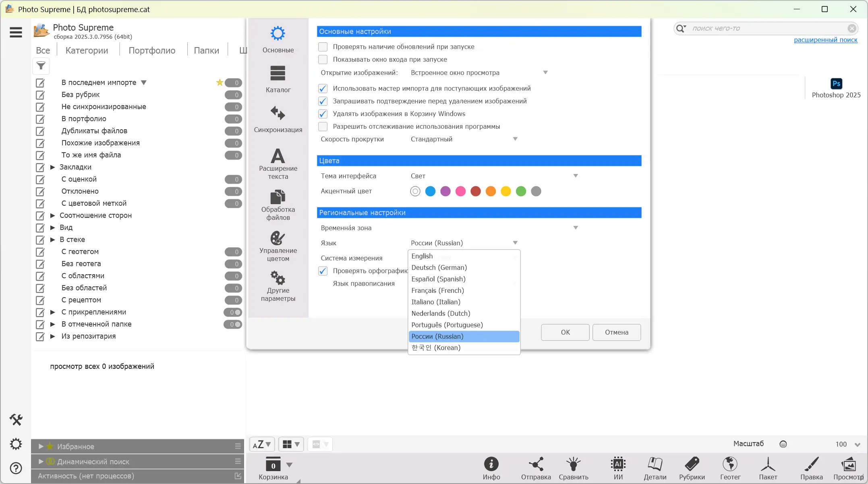The height and width of the screenshot is (484, 868).
Task: Uncheck deleting images to Windows Recycle Bin
Action: [323, 114]
